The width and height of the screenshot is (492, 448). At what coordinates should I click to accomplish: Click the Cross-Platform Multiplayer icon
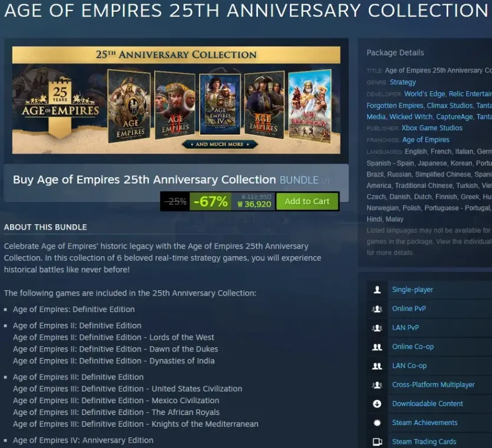point(377,385)
